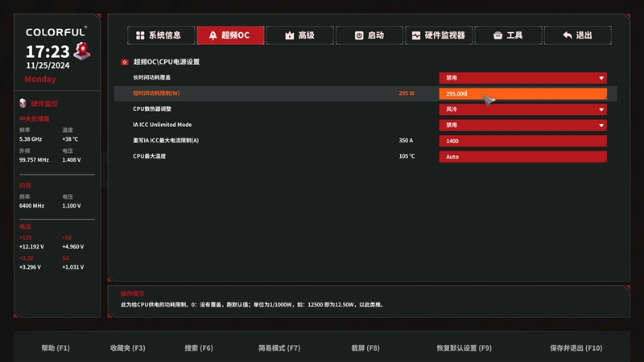Image resolution: width=644 pixels, height=362 pixels.
Task: Click the 295 W current value
Action: tap(407, 93)
